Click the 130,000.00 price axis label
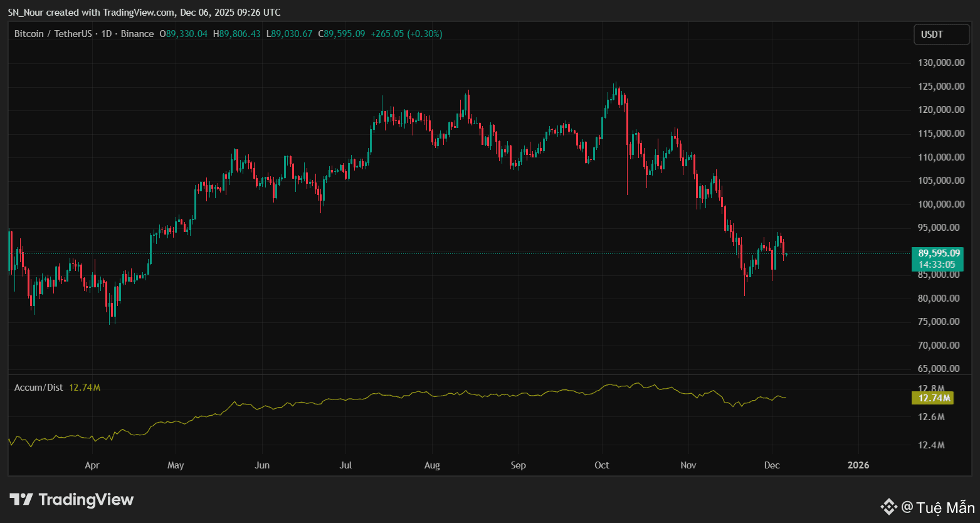 click(x=941, y=63)
